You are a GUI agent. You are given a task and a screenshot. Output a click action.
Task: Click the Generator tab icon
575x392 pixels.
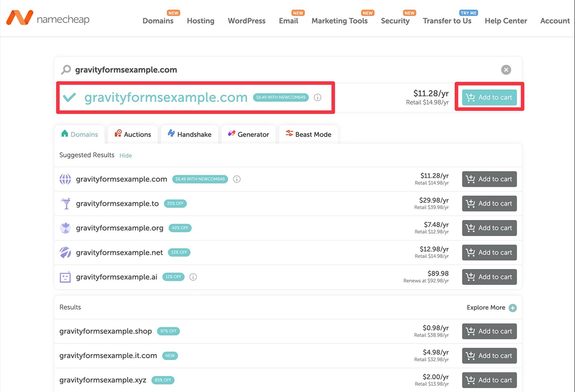pos(232,133)
